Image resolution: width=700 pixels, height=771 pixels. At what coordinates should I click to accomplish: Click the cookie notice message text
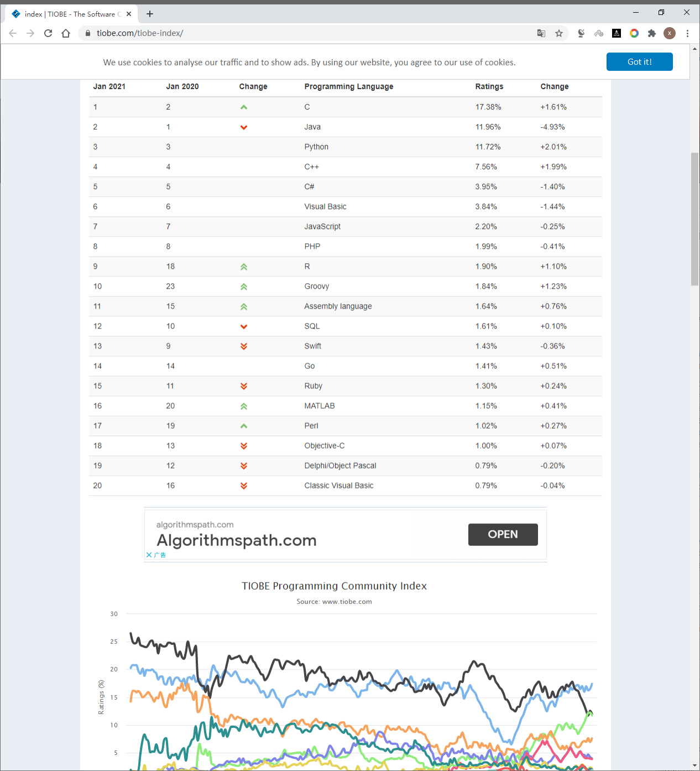[309, 62]
